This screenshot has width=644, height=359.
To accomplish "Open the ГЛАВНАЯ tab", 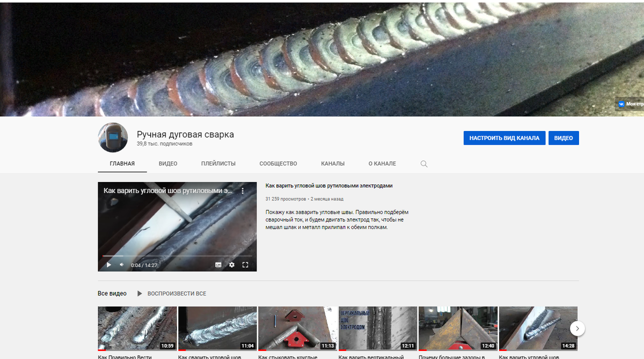I will point(122,164).
